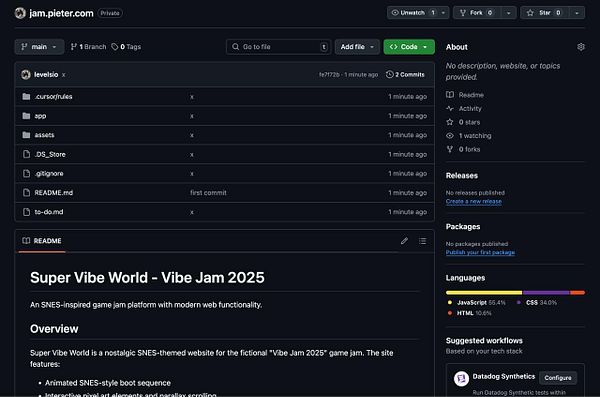Screen dimensions: 600x397
Task: Open the app folder name
Action: click(x=40, y=116)
